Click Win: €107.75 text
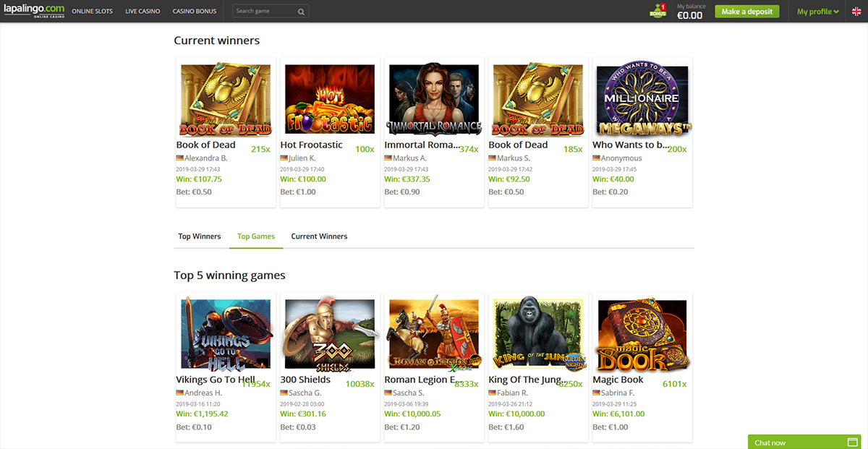 click(x=199, y=179)
